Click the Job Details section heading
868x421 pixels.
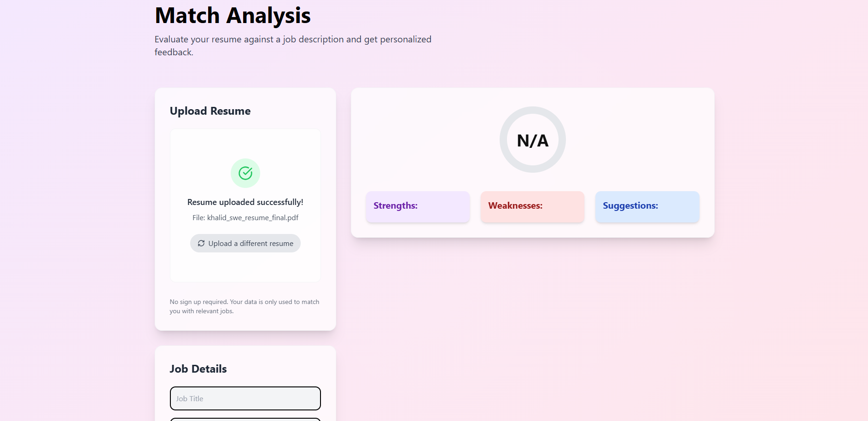[198, 369]
